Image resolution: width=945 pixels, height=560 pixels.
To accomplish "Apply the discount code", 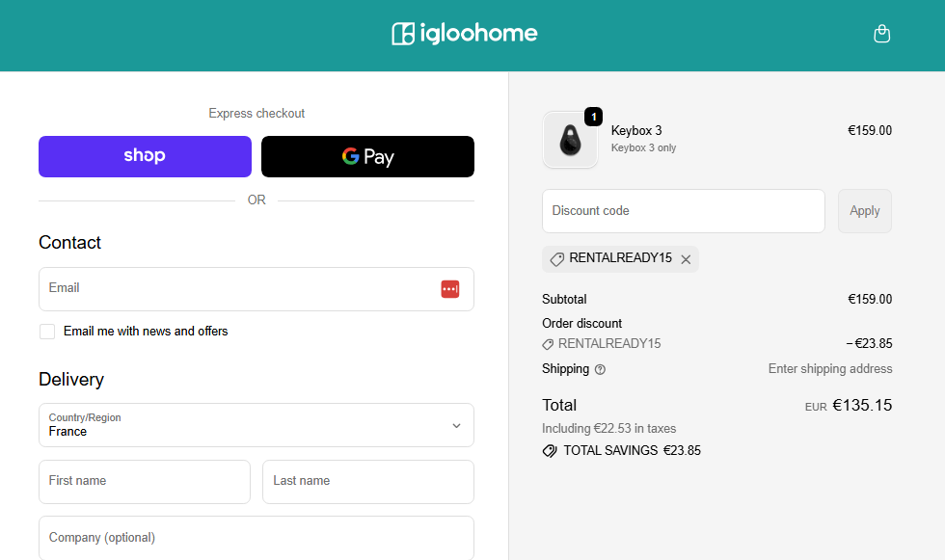I will click(x=864, y=211).
